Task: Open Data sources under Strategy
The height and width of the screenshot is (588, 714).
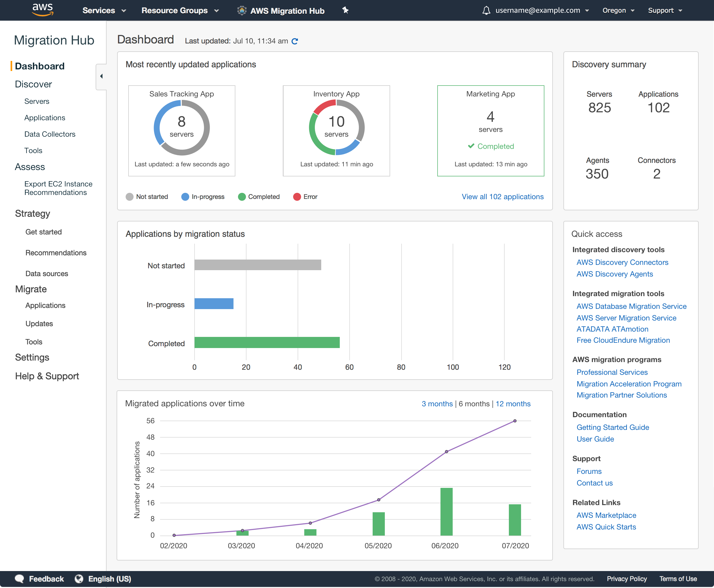Action: tap(47, 273)
